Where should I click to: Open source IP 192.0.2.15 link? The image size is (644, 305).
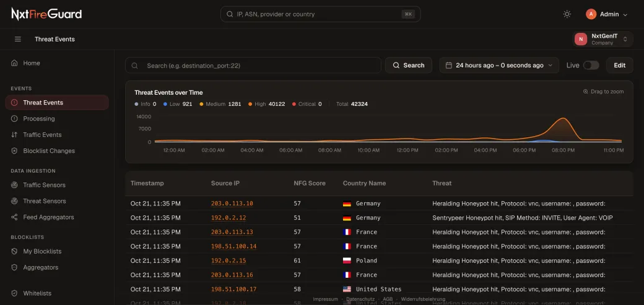pyautogui.click(x=228, y=260)
